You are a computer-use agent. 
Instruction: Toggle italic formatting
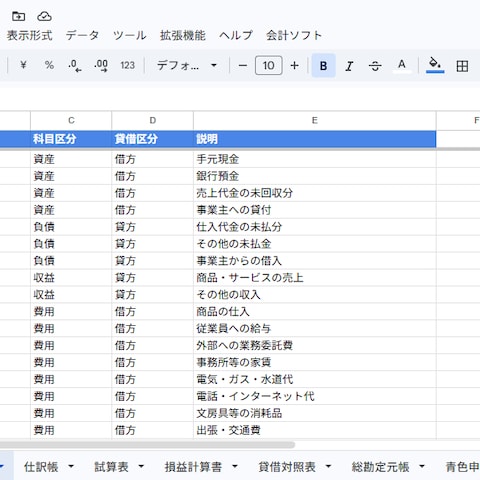[349, 65]
